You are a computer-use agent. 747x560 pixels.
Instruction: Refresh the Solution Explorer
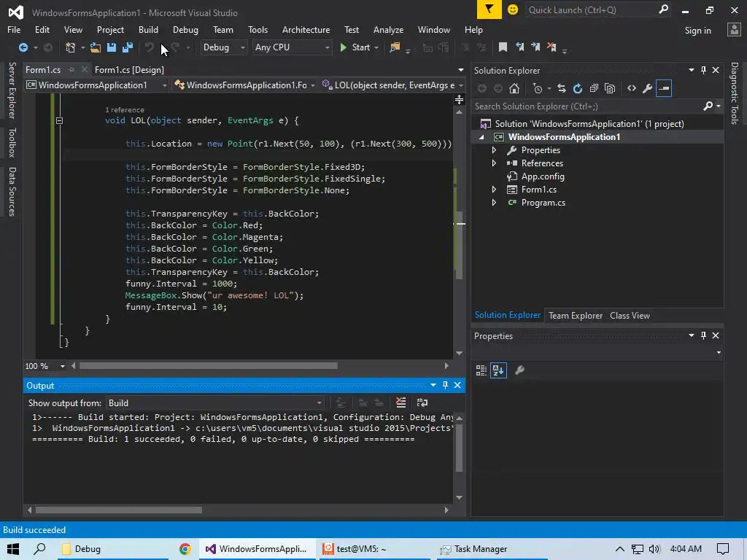point(578,88)
